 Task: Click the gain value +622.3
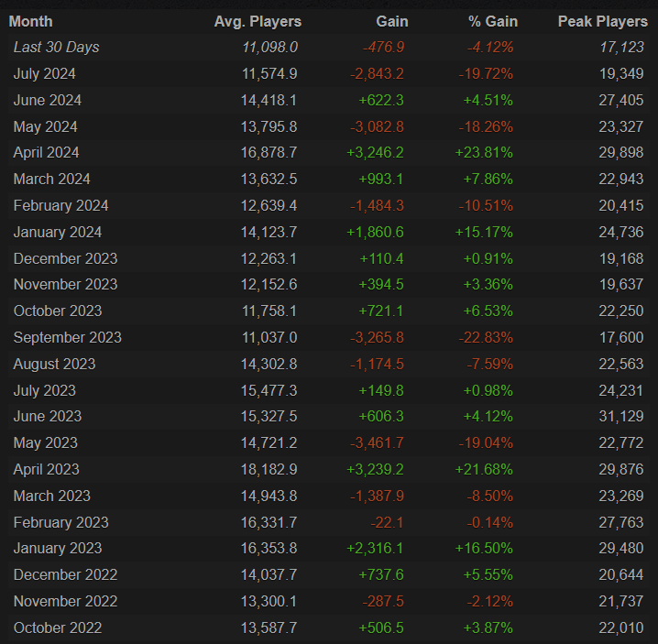point(381,100)
